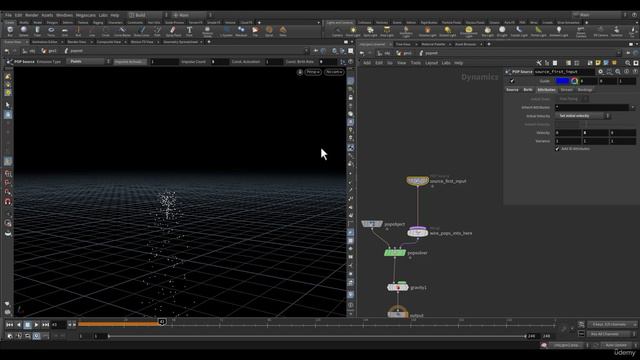Viewport: 640px width, 360px height.
Task: Open the File menu
Action: pos(9,15)
